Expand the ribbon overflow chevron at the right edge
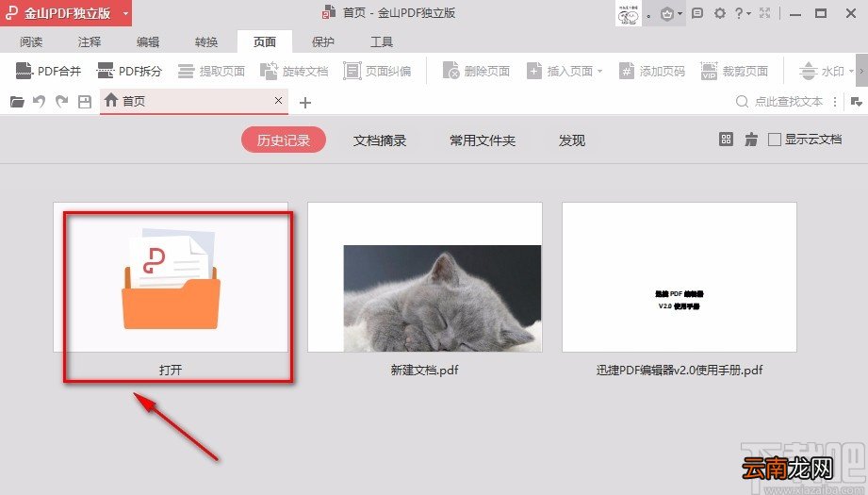Screen dimensions: 868x495 tap(862, 71)
